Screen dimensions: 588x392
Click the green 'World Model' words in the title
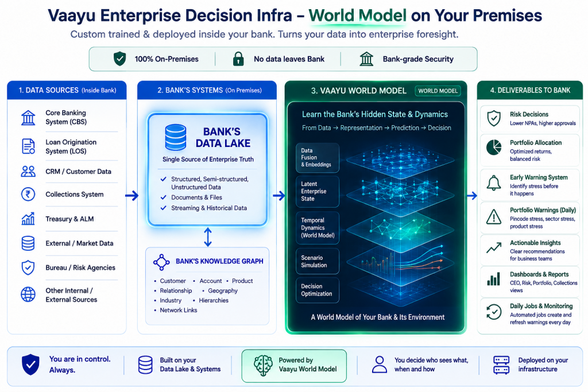(357, 15)
